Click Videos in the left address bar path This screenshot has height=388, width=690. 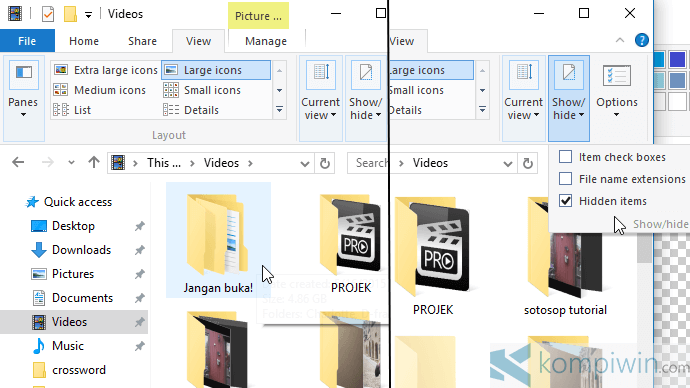[x=221, y=163]
